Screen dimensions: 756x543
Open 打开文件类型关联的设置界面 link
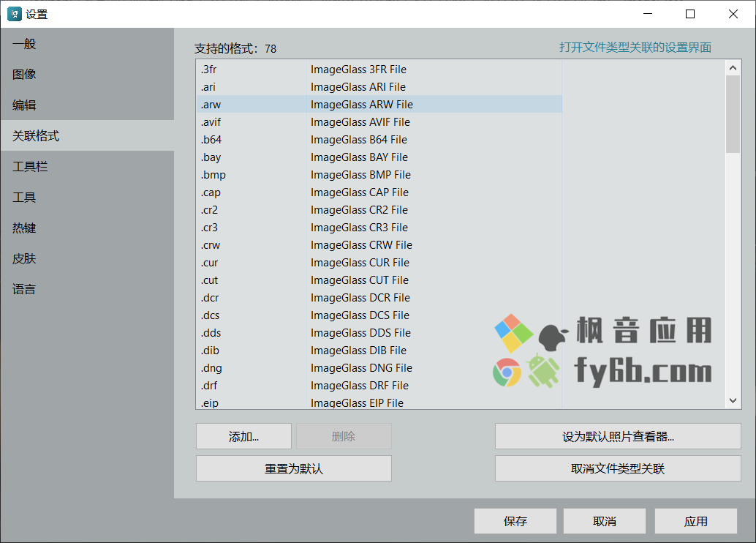click(x=635, y=48)
